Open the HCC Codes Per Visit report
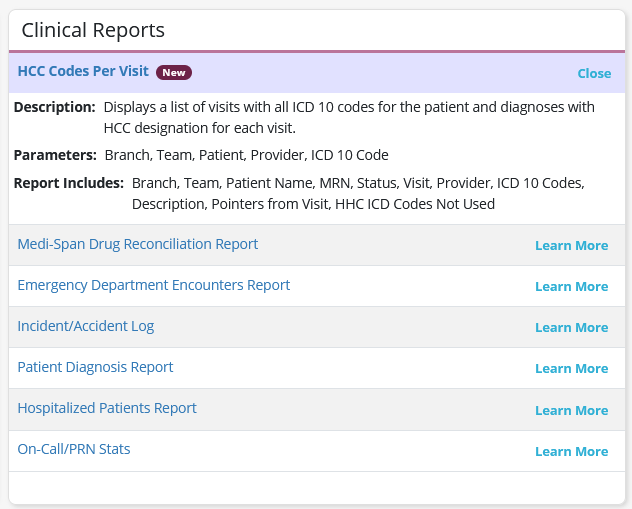This screenshot has height=509, width=632. click(83, 72)
